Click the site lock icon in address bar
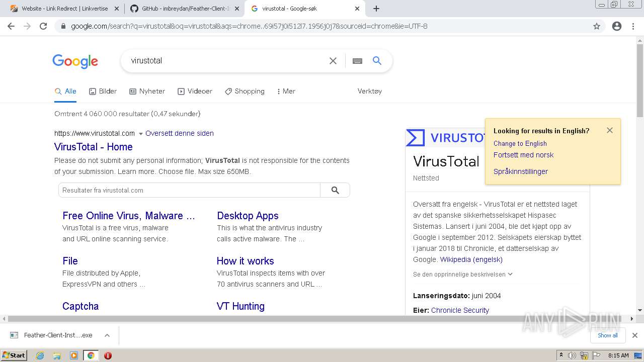644x362 pixels. 63,26
